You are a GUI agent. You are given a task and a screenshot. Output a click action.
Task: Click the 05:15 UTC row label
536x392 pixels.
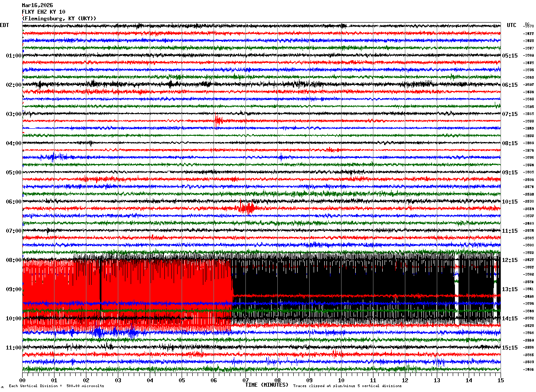point(510,56)
